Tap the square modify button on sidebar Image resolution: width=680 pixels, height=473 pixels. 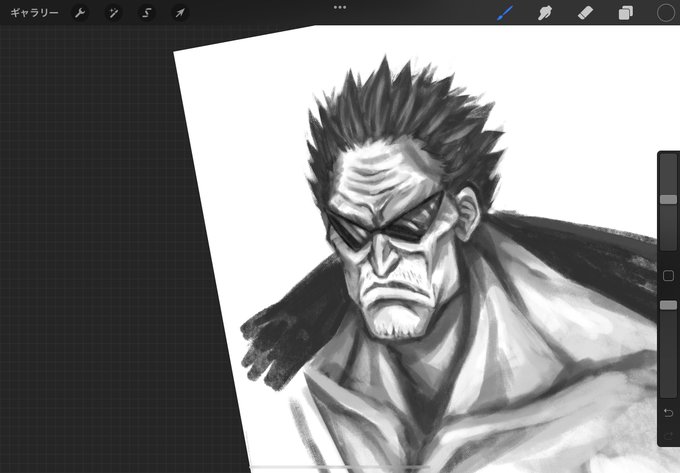pos(668,276)
